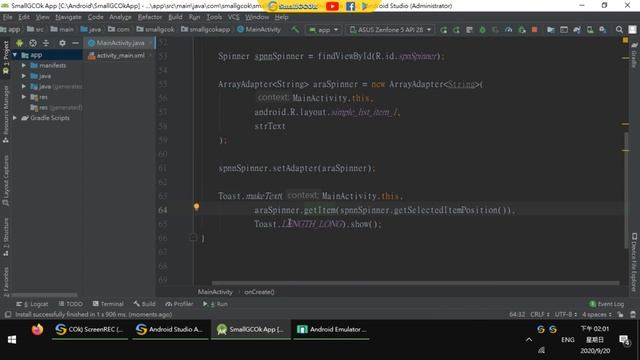Click the editor vertical scrollbar thumb
The image size is (640, 360).
coord(625,190)
